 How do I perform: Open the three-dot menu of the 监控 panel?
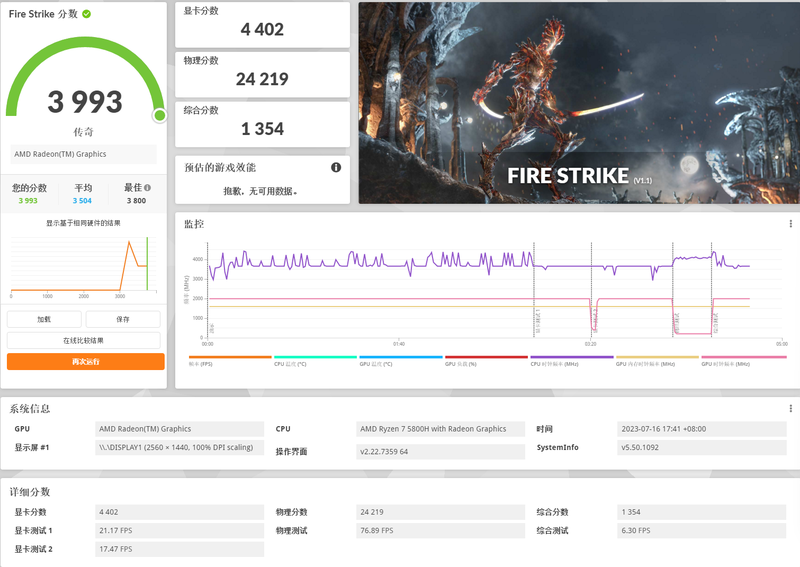point(790,224)
